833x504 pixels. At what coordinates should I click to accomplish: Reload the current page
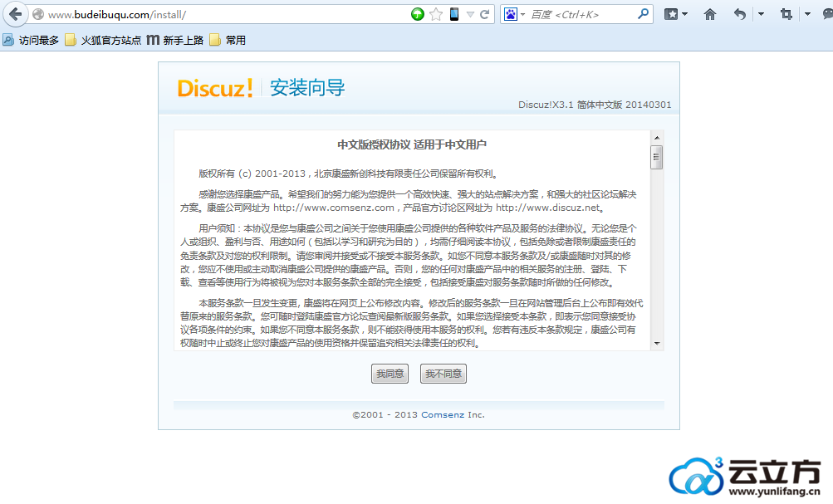pyautogui.click(x=484, y=14)
